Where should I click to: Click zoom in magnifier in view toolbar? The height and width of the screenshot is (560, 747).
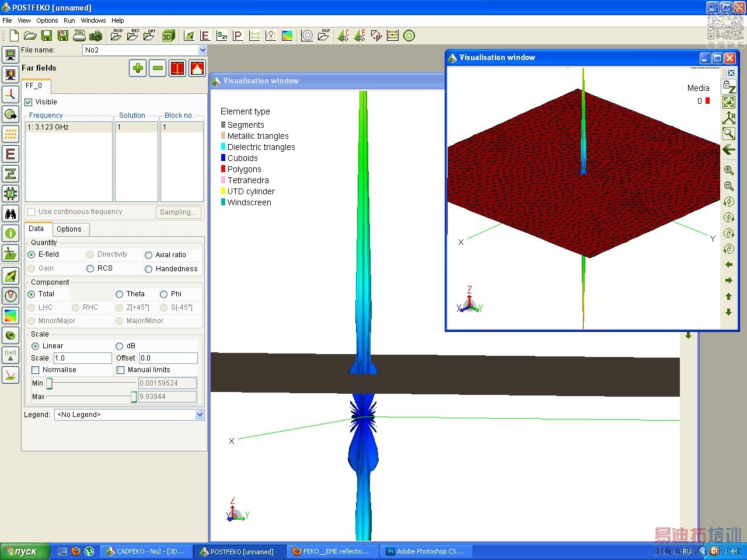[729, 171]
